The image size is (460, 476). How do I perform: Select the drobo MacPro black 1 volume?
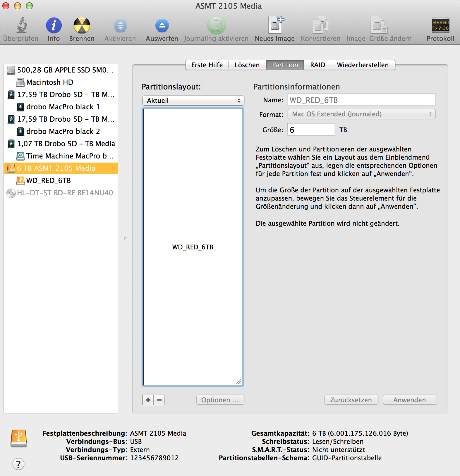click(61, 107)
